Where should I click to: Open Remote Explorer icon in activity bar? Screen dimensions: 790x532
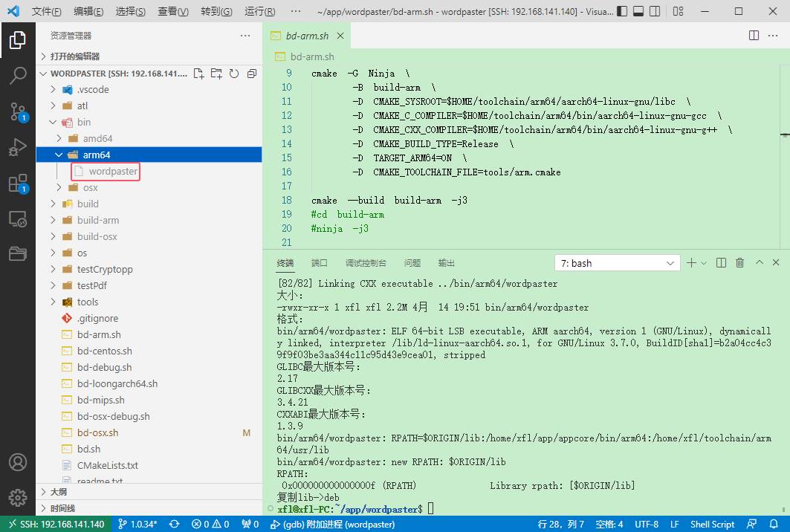(x=18, y=219)
